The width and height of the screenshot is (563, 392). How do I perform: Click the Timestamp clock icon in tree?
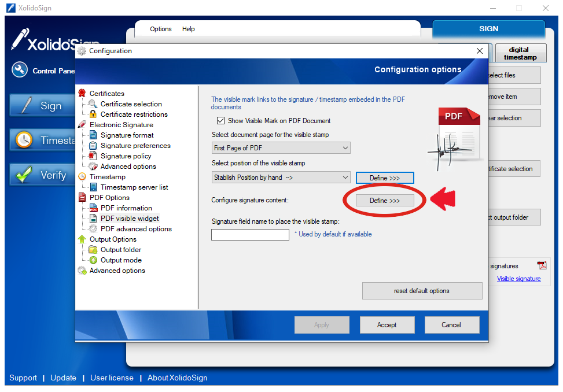click(x=82, y=176)
